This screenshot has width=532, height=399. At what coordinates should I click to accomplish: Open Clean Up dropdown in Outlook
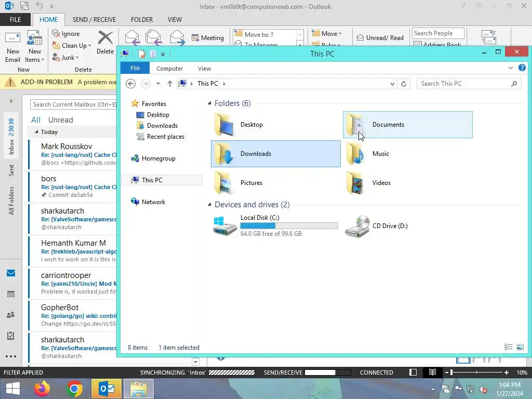click(x=71, y=46)
